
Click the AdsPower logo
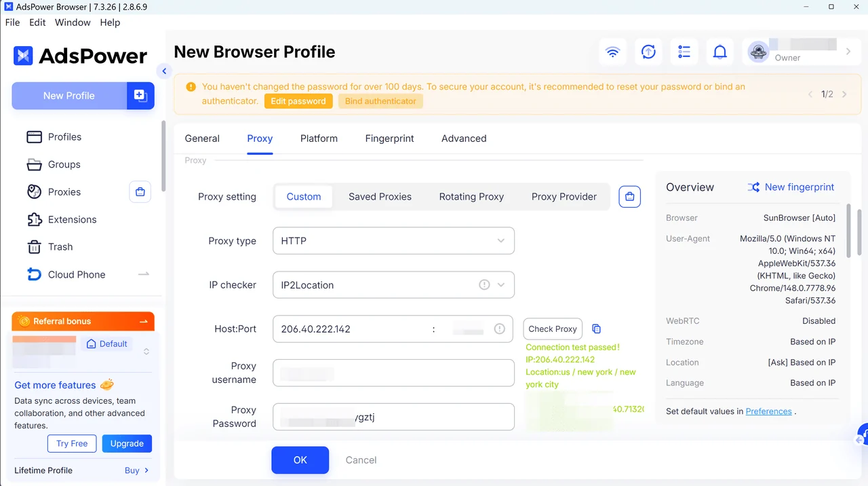coord(80,56)
